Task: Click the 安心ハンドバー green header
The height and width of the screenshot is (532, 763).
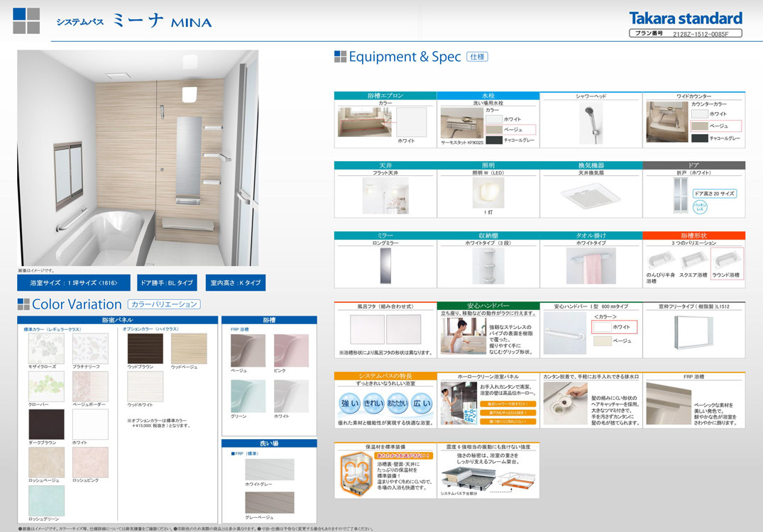Action: coord(488,306)
